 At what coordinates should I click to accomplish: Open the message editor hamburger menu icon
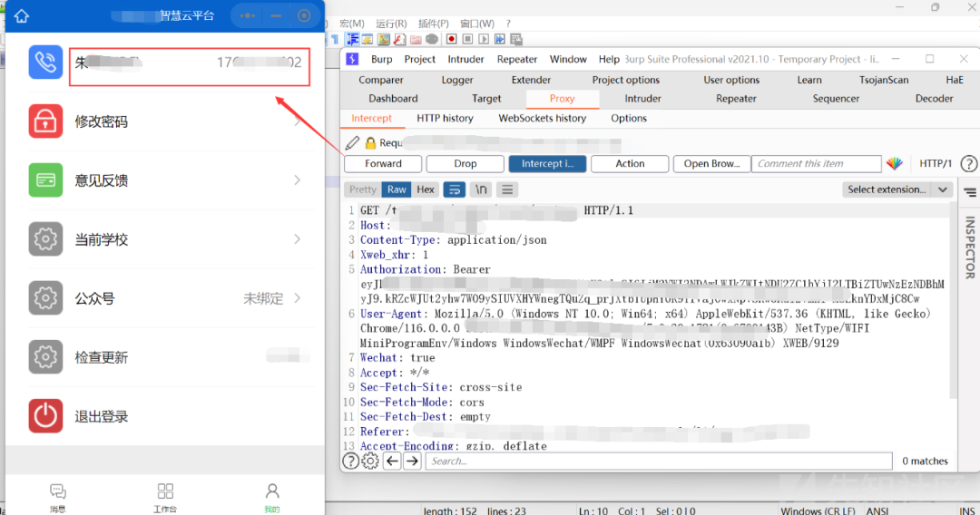507,189
